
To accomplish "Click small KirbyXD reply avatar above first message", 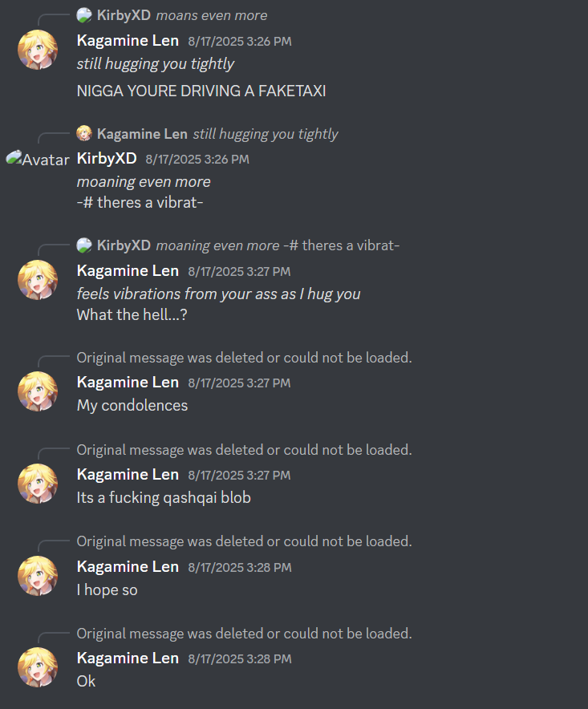I will click(x=84, y=15).
